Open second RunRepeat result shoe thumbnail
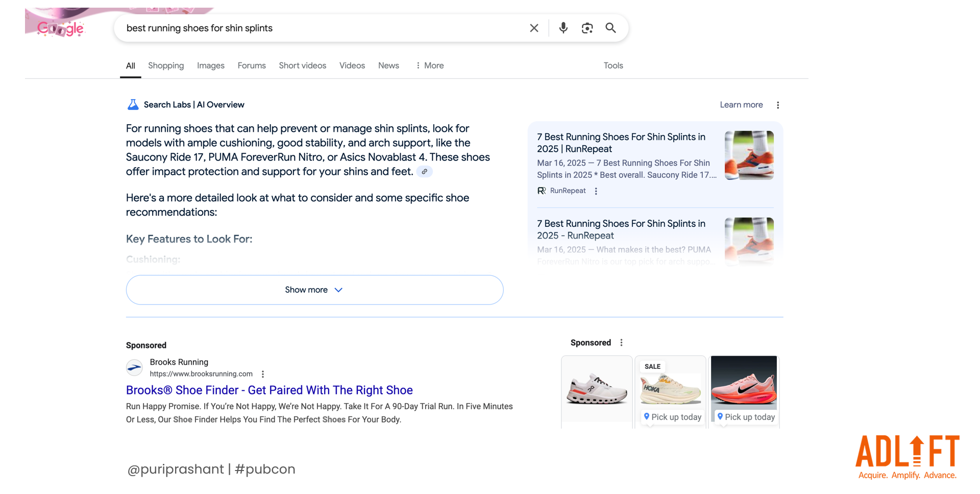The height and width of the screenshot is (494, 980). (749, 241)
